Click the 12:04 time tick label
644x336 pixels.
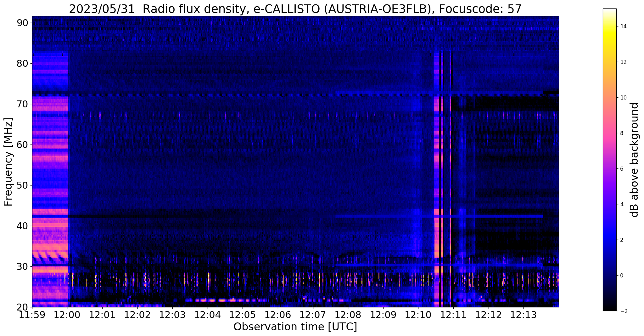click(x=208, y=315)
